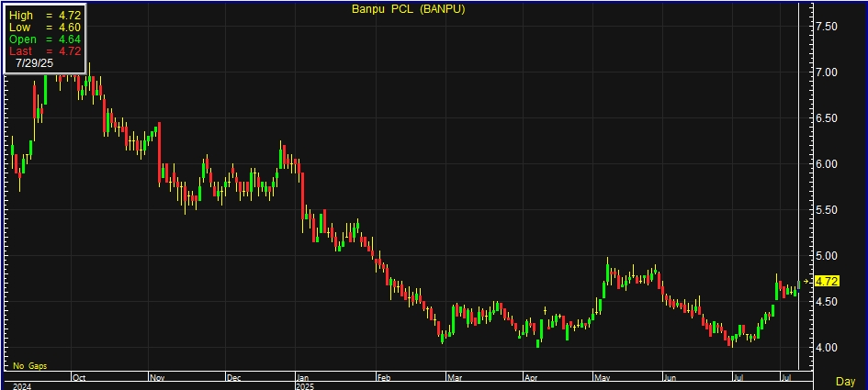Click the 2025 year label
868x390 pixels.
click(307, 386)
